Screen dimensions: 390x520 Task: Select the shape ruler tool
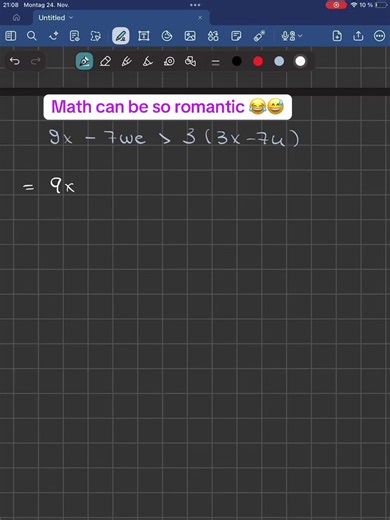coord(148,61)
